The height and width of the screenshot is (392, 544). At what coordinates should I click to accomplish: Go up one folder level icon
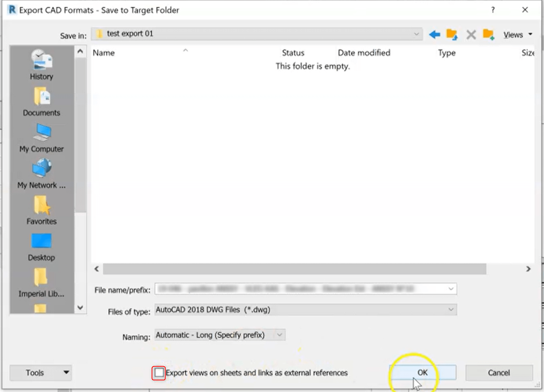click(x=452, y=35)
